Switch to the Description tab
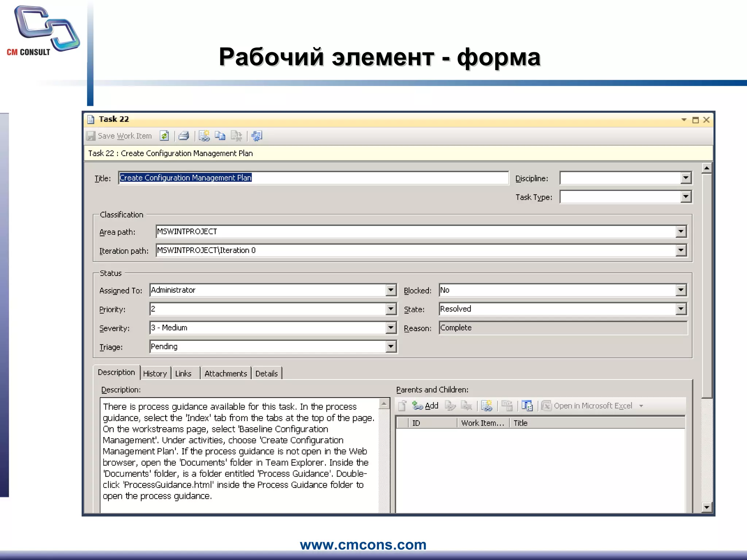Viewport: 747px width, 560px height. (x=116, y=372)
